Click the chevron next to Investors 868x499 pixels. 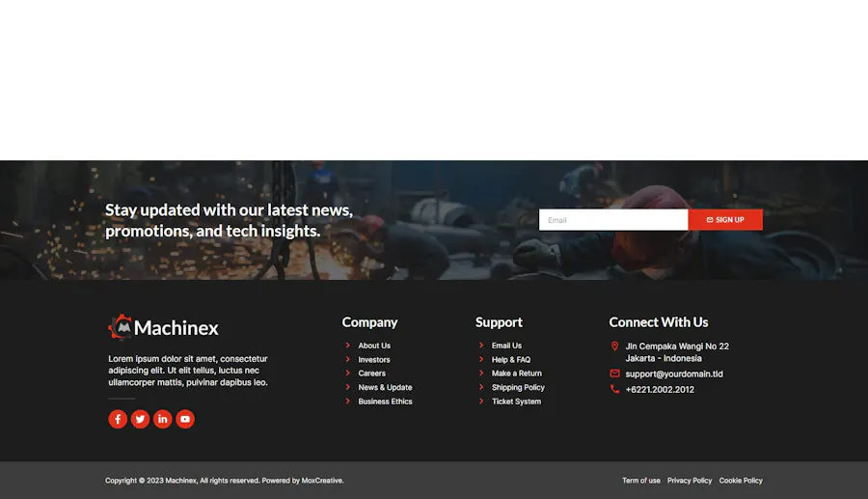(347, 359)
